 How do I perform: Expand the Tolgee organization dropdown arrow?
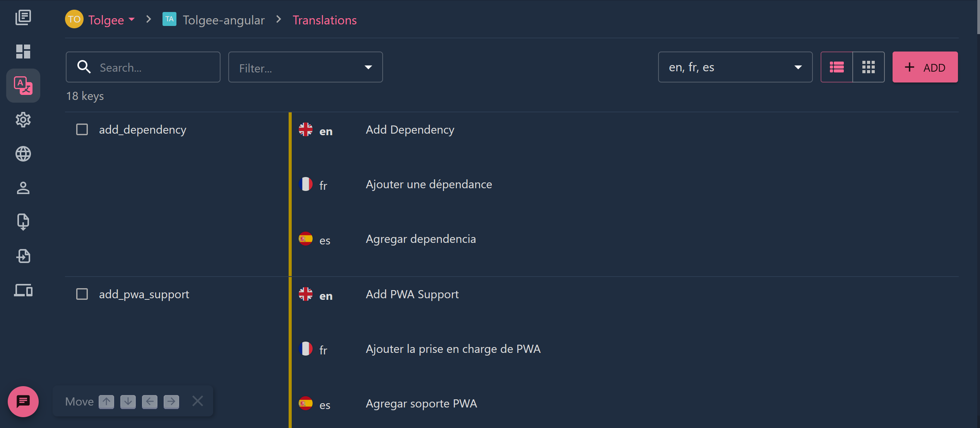(132, 19)
